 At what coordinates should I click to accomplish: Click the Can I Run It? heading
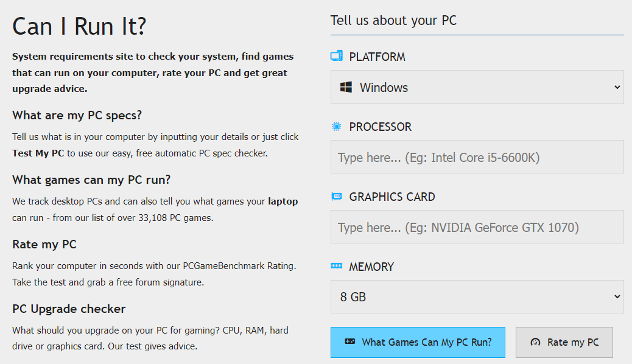click(79, 26)
